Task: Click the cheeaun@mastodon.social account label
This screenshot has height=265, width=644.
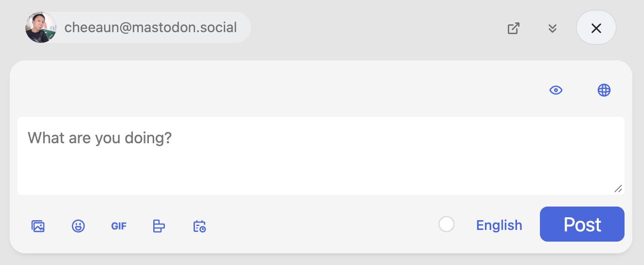Action: [x=150, y=27]
